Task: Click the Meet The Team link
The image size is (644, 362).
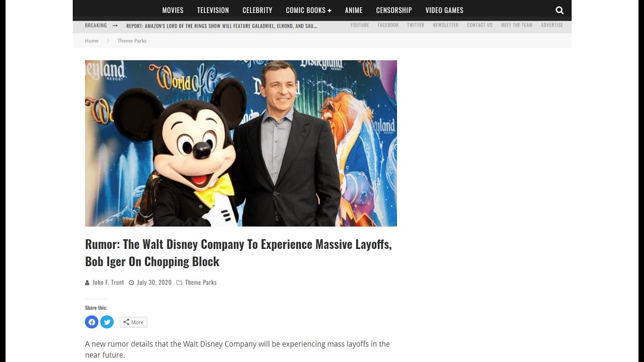Action: pyautogui.click(x=516, y=25)
